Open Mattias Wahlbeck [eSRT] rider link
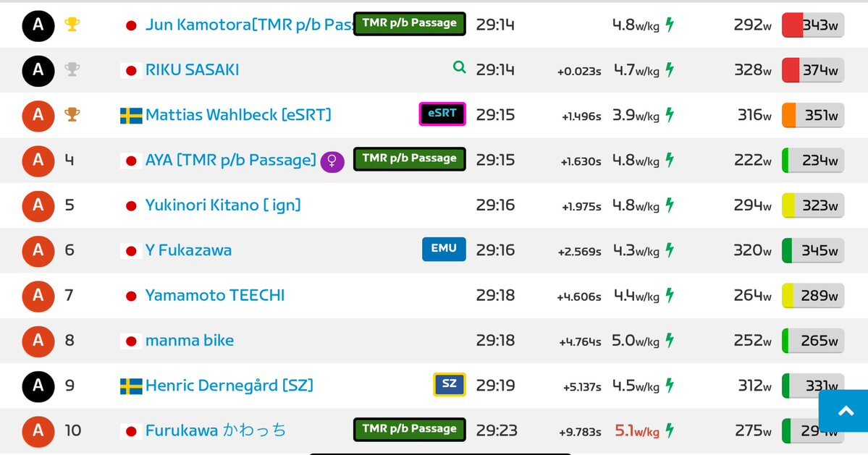 click(238, 115)
